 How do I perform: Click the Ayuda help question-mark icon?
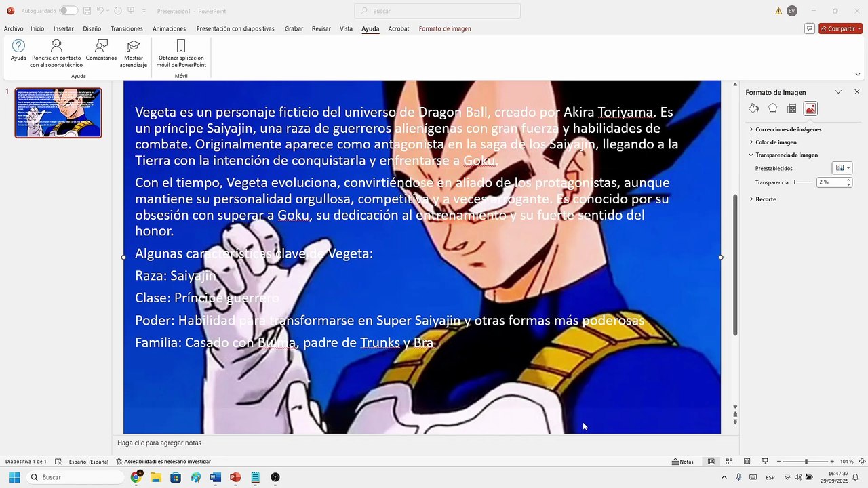point(18,51)
